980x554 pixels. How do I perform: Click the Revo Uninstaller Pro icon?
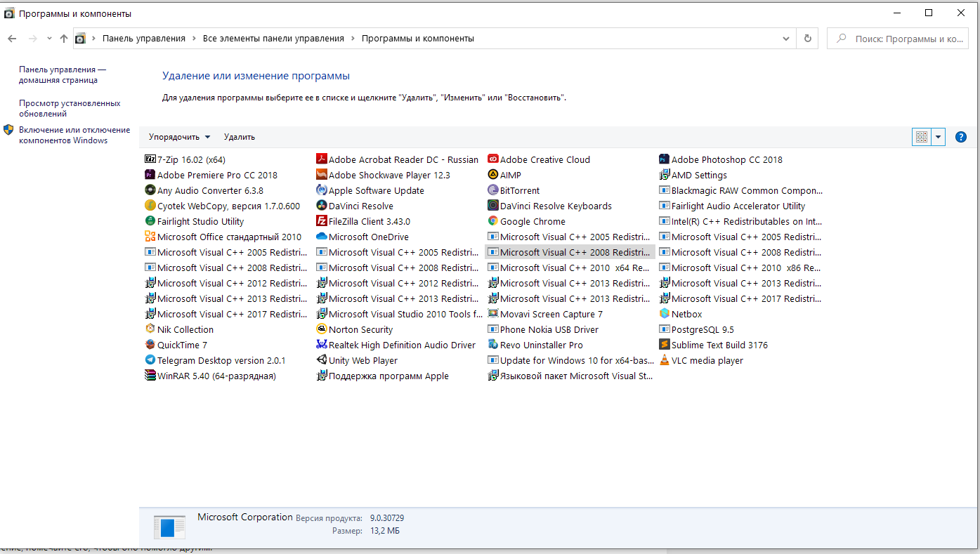tap(492, 345)
